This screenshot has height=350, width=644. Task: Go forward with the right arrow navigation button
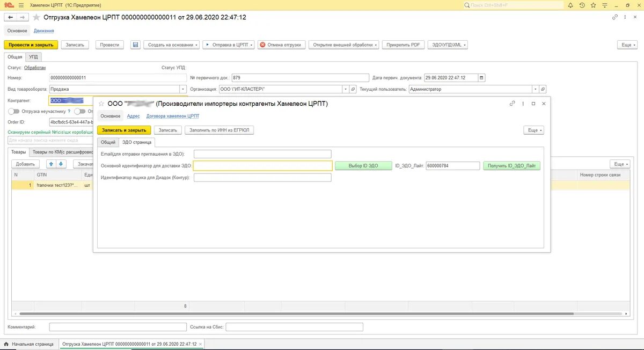tap(23, 17)
